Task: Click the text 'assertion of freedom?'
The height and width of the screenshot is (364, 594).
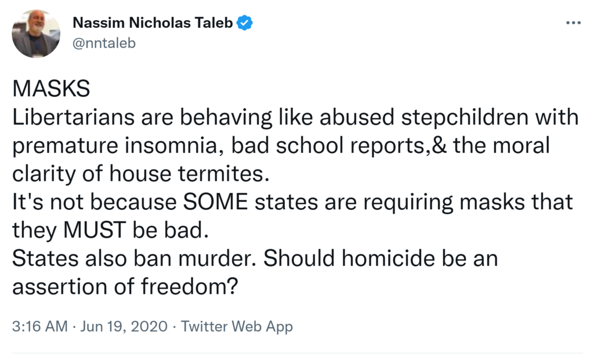Action: click(125, 287)
